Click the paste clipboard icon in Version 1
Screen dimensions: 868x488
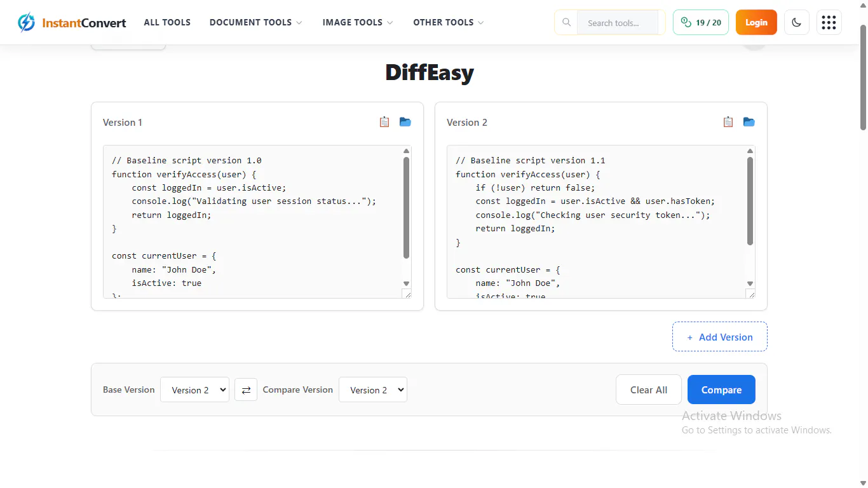(x=384, y=122)
